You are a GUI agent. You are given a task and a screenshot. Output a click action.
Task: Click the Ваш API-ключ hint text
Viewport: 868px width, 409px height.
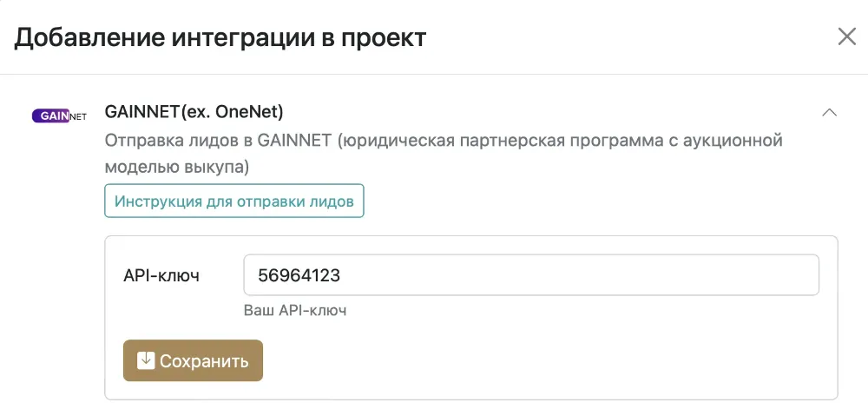pyautogui.click(x=296, y=310)
